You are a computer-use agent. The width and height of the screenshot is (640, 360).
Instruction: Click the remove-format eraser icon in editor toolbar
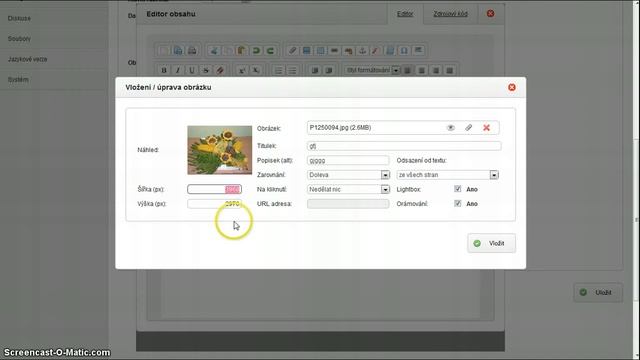[220, 70]
